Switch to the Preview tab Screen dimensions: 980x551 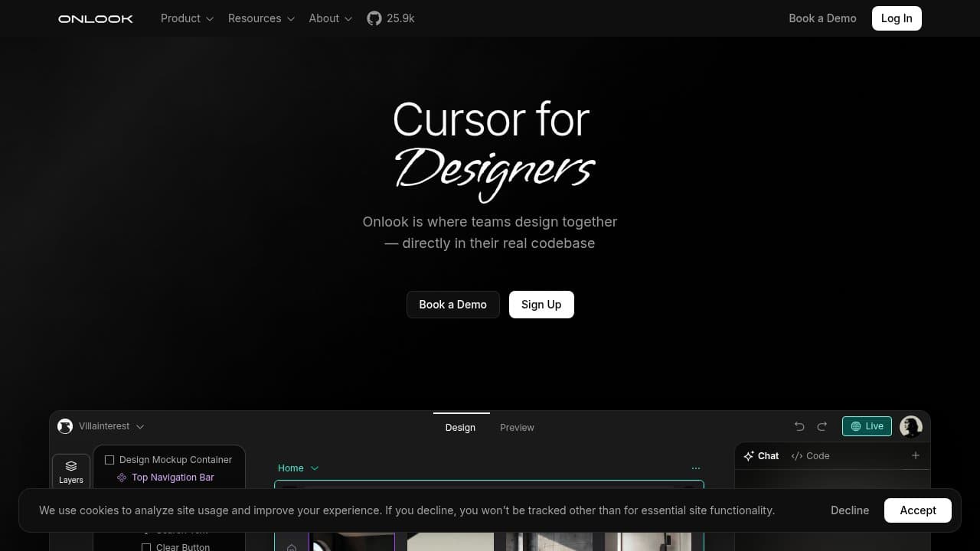pos(517,427)
